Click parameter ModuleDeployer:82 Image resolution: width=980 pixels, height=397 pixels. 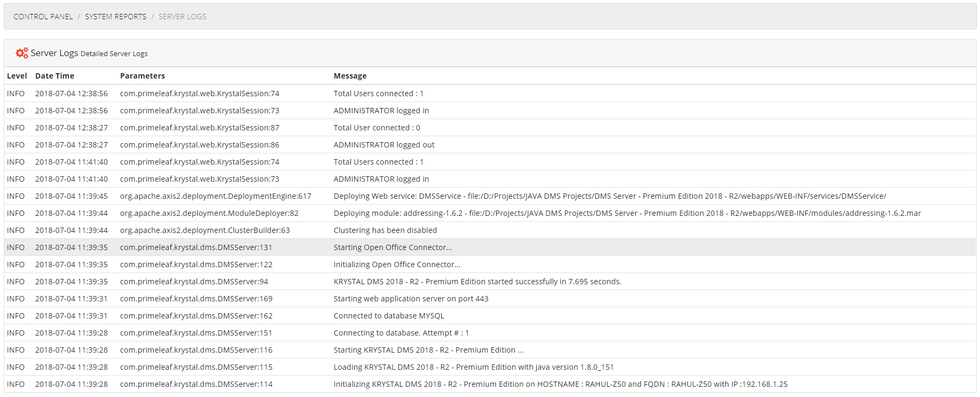(209, 213)
